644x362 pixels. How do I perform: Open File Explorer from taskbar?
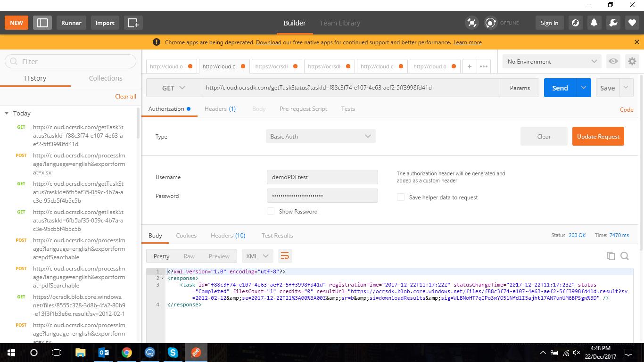click(80, 353)
